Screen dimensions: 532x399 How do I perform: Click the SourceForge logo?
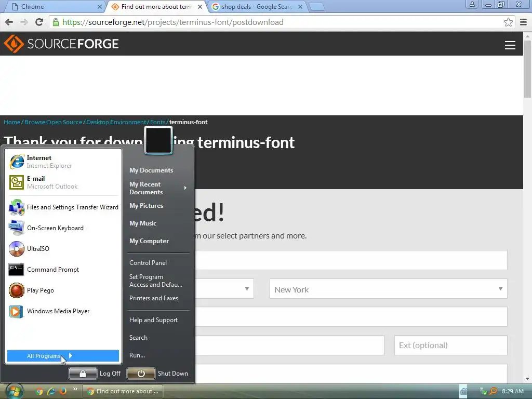[x=61, y=44]
